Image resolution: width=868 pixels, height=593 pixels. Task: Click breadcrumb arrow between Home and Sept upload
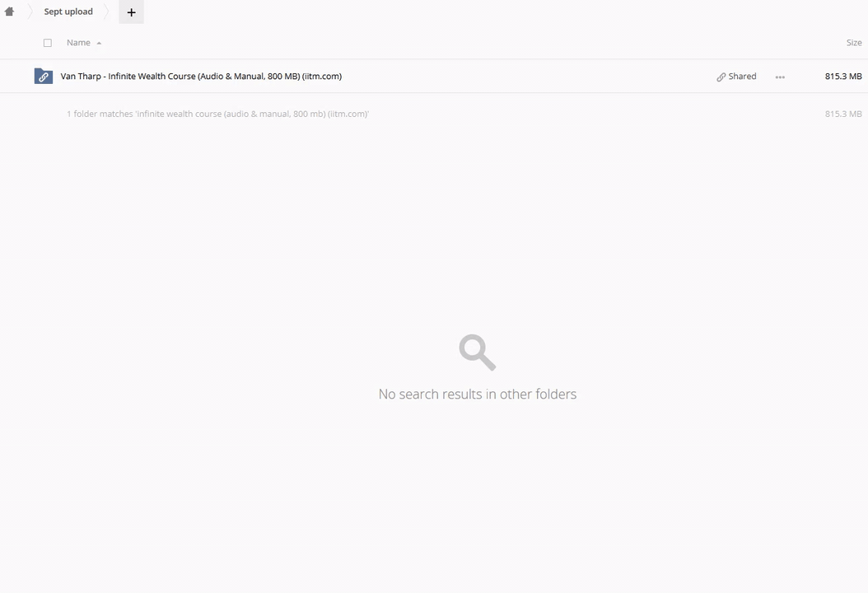(29, 12)
